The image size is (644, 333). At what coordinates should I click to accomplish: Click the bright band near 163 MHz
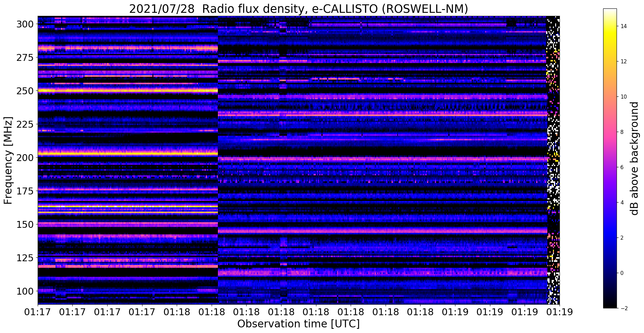[128, 206]
